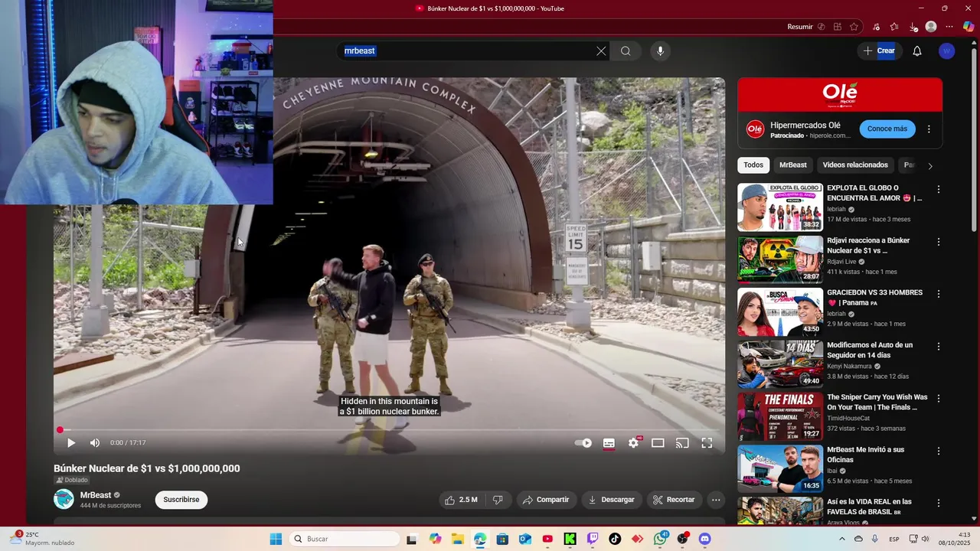Open the Copilot icon in Edge

(x=969, y=27)
